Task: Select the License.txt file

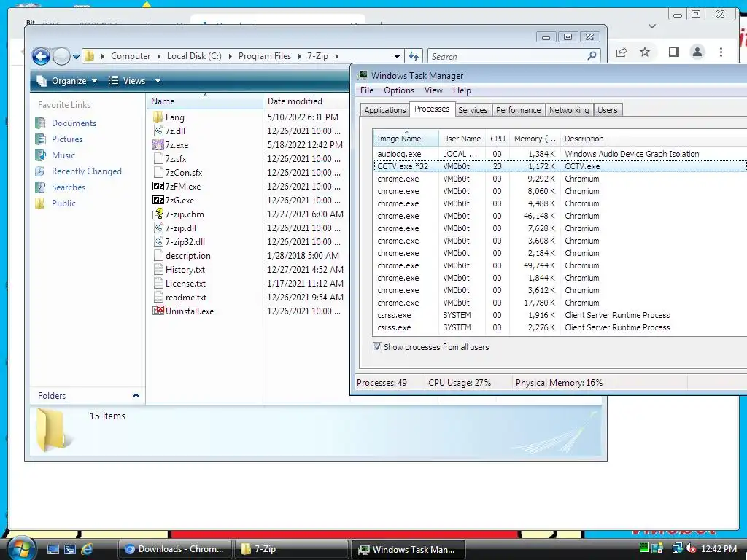Action: (185, 284)
